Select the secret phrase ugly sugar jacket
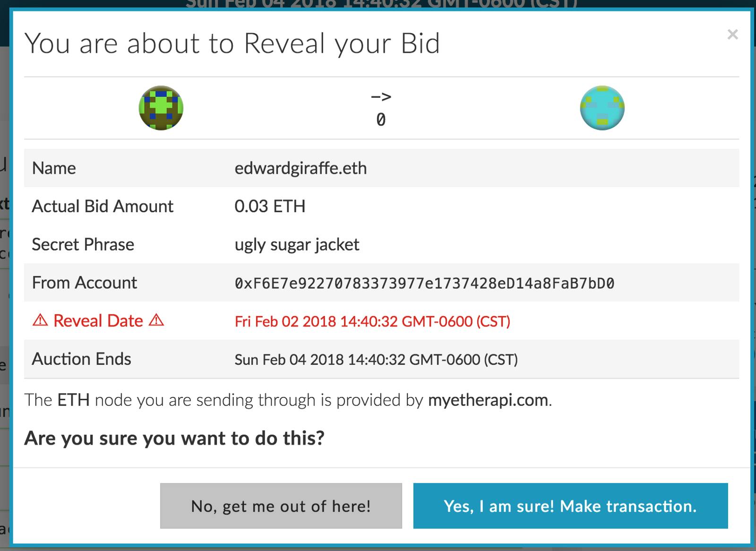 click(x=298, y=244)
